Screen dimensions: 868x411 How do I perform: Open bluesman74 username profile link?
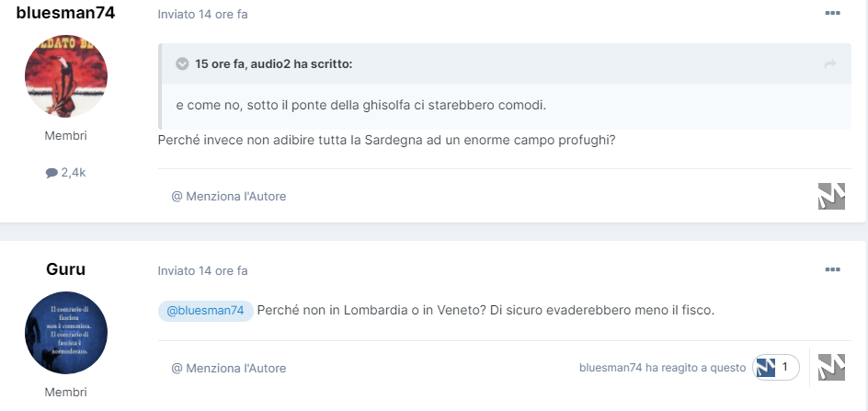(66, 13)
